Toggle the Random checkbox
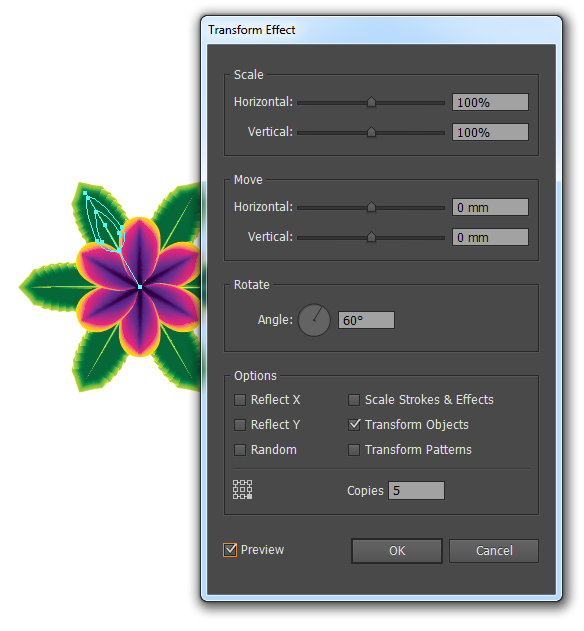This screenshot has height=631, width=584. coord(240,450)
